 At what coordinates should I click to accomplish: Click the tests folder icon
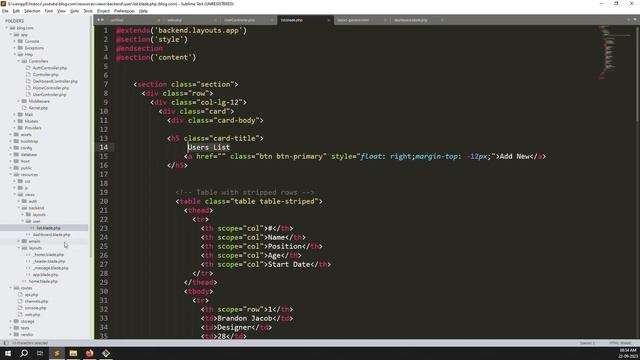coord(16,328)
